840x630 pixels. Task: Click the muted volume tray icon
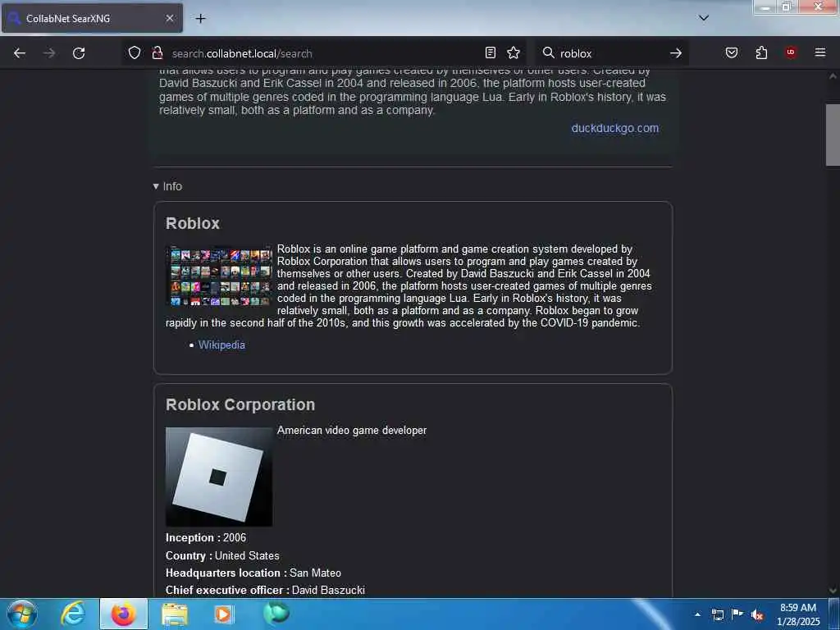pos(756,615)
